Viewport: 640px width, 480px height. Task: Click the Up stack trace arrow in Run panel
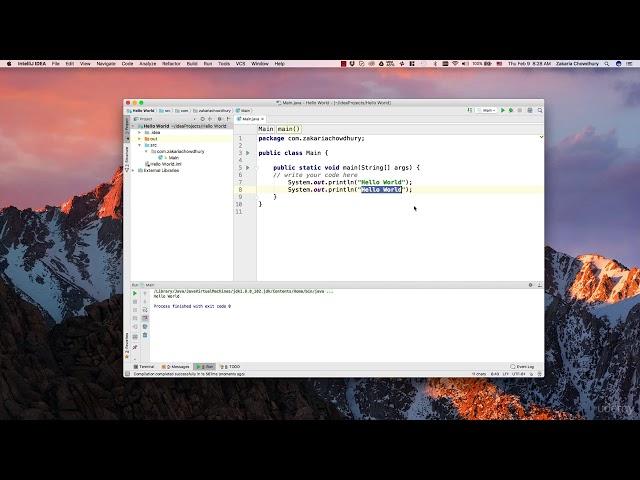click(145, 293)
